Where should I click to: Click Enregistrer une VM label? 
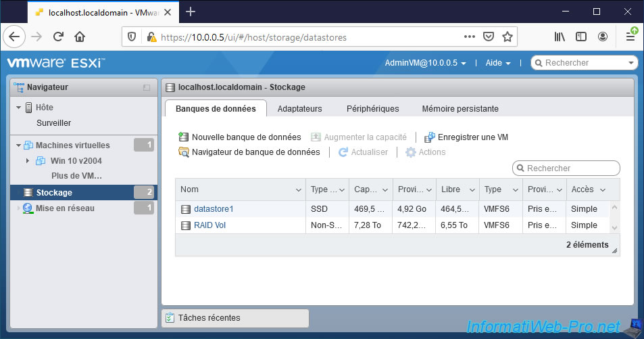[473, 137]
